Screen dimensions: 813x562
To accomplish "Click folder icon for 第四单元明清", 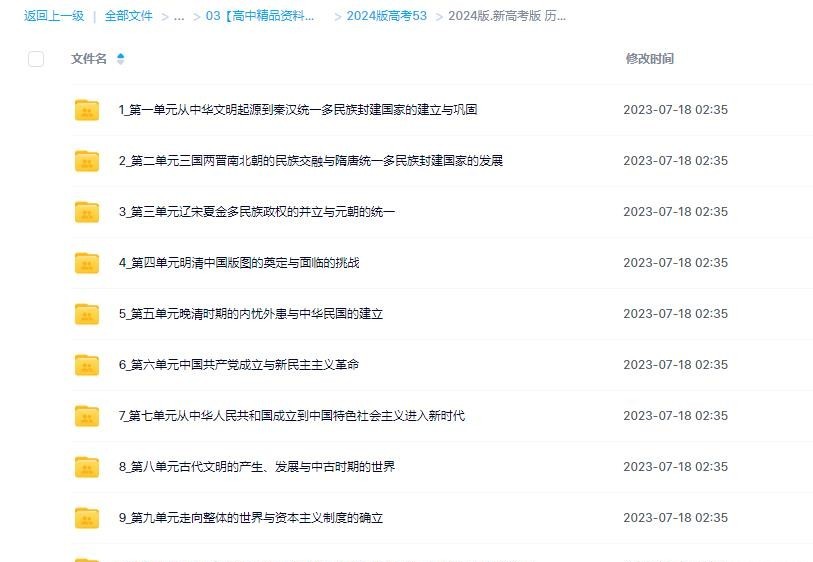I will (87, 263).
